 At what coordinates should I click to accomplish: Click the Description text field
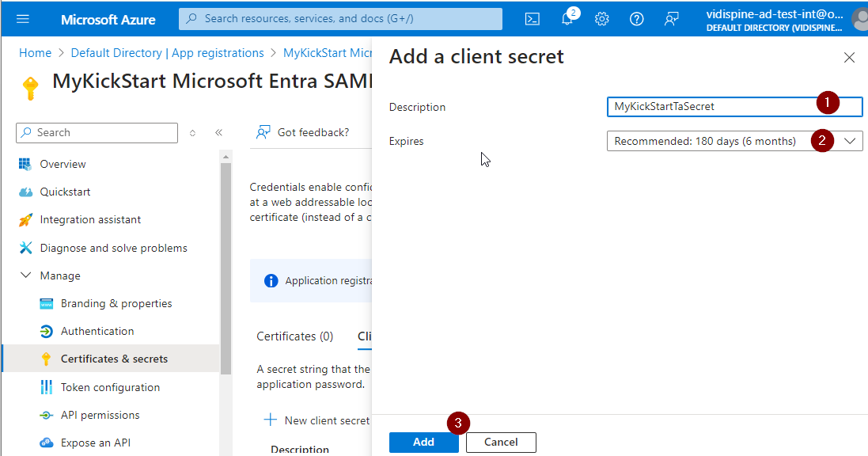[712, 107]
